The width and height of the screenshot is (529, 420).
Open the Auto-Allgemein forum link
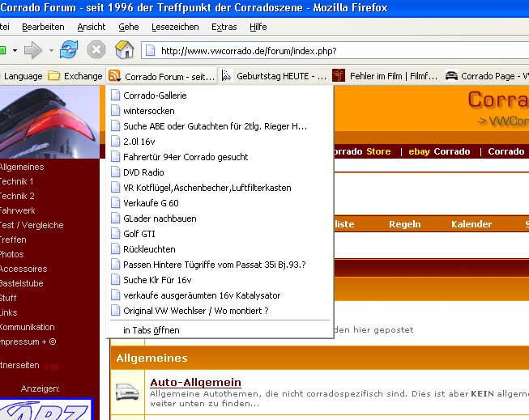[x=196, y=382]
